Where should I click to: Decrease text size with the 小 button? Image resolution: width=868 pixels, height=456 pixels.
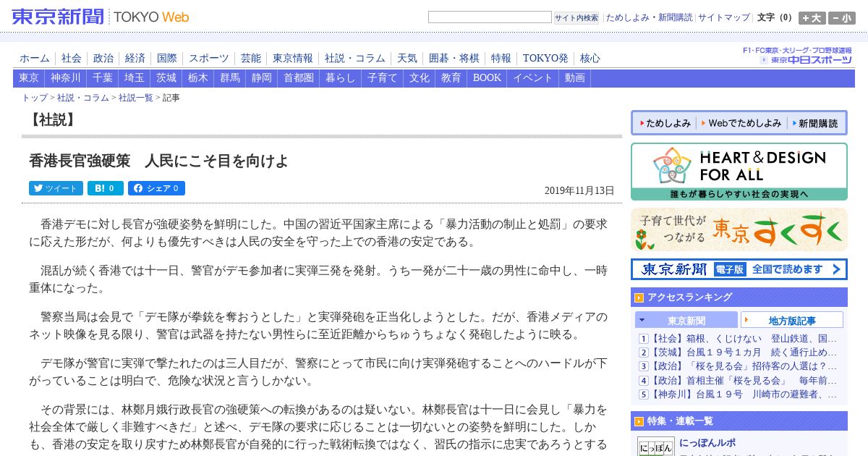tap(842, 18)
